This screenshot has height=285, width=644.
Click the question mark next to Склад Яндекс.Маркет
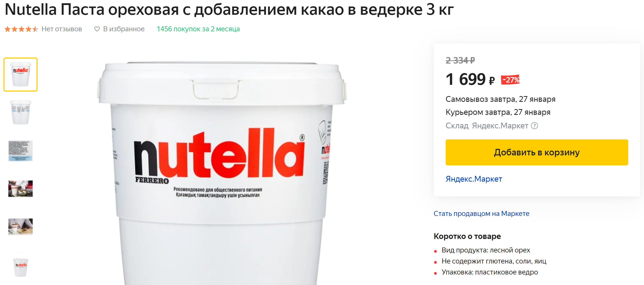click(534, 126)
